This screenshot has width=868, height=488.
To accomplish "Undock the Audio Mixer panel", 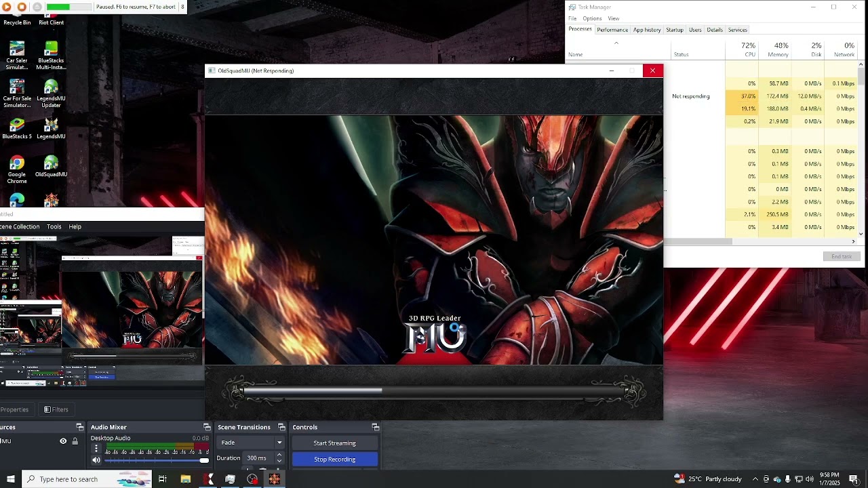I will point(207,427).
